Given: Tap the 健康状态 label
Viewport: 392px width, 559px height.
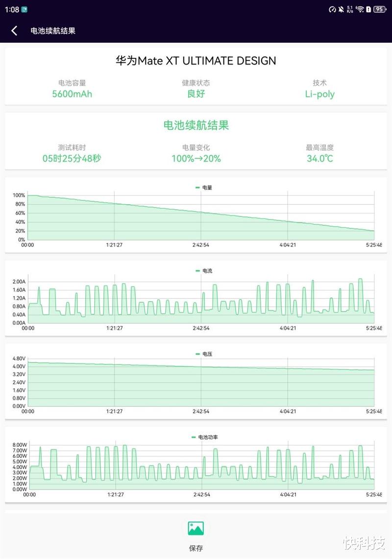Looking at the screenshot, I should (196, 83).
